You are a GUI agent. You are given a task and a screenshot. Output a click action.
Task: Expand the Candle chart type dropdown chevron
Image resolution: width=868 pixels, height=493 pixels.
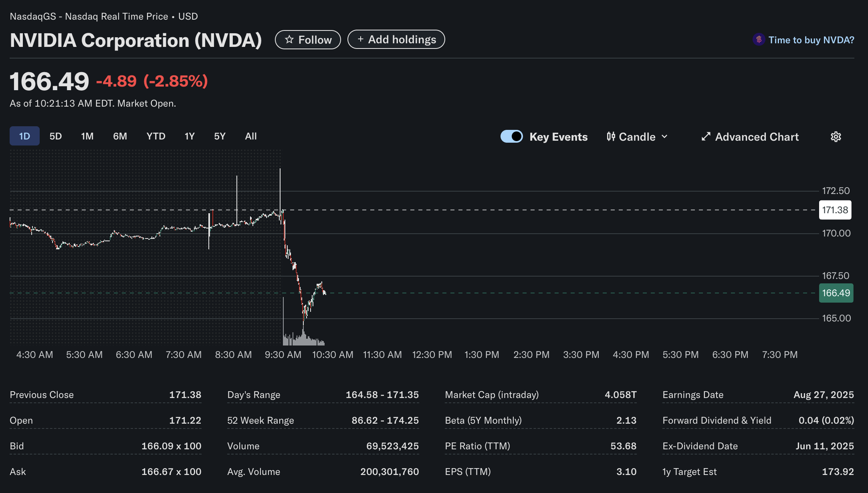(664, 137)
